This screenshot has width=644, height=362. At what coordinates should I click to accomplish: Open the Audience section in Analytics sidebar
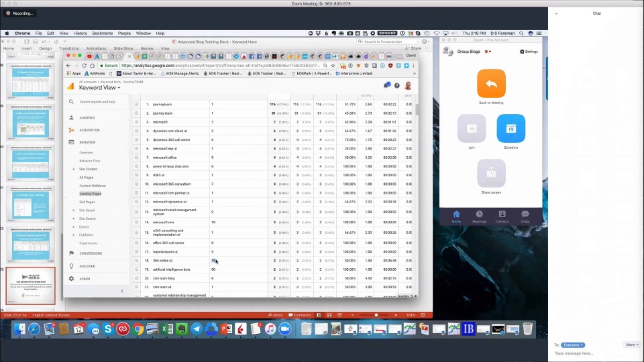coord(87,118)
